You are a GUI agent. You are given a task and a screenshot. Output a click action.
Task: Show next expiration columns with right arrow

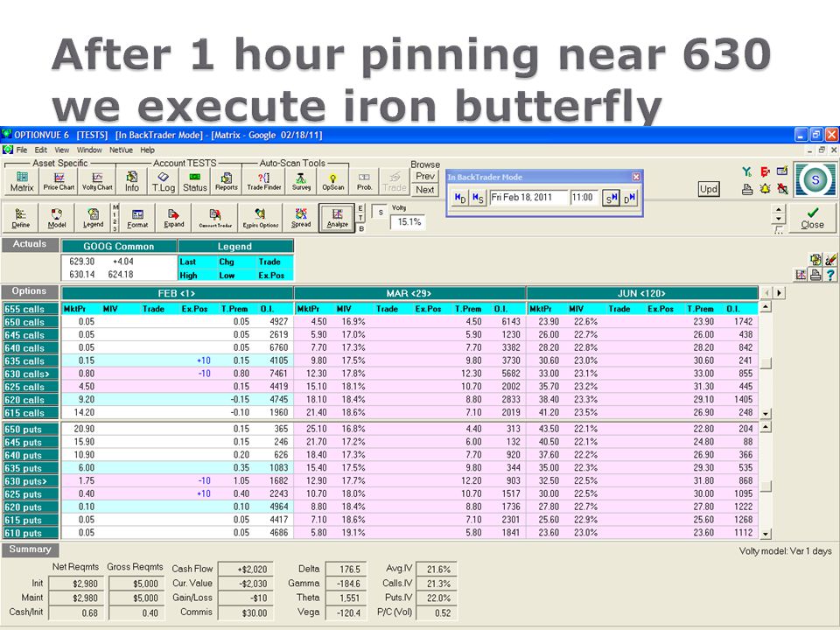780,292
